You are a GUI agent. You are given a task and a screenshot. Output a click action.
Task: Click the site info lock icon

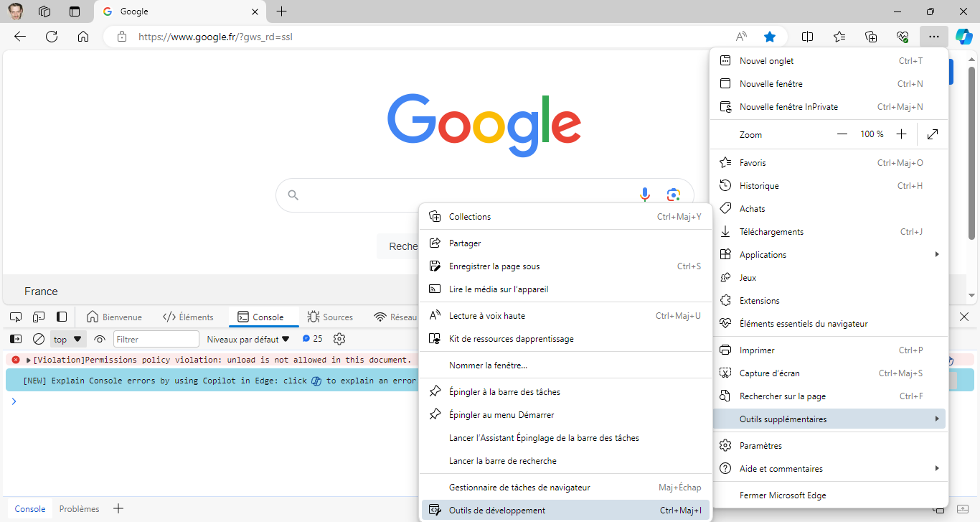pos(122,37)
